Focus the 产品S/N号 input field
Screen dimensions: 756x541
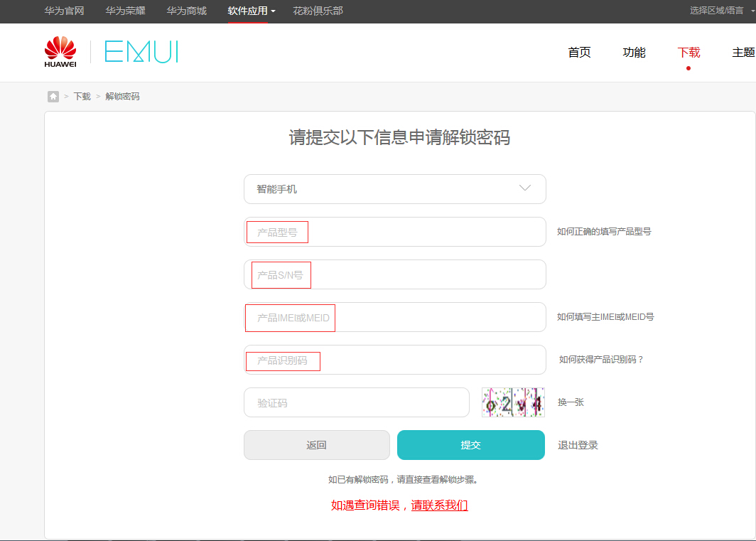395,274
